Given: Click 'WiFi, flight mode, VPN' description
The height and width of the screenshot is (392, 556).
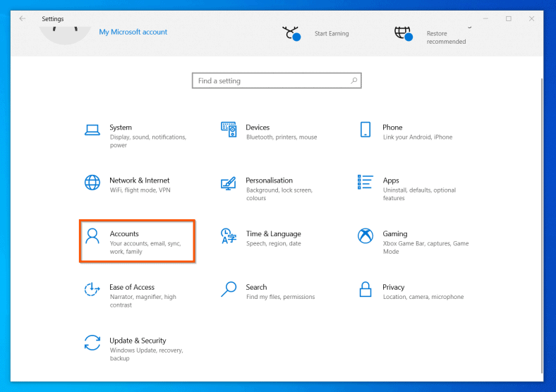Looking at the screenshot, I should click(140, 190).
